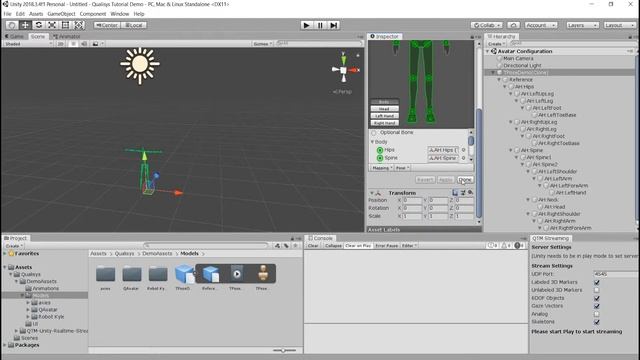Viewport: 640px width, 360px height.
Task: Select the Hand tool in the toolbar
Action: pos(11,25)
